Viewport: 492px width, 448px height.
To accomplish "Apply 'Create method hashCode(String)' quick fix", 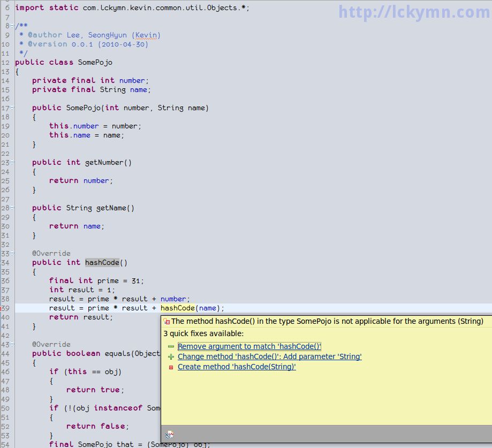I will [x=237, y=367].
